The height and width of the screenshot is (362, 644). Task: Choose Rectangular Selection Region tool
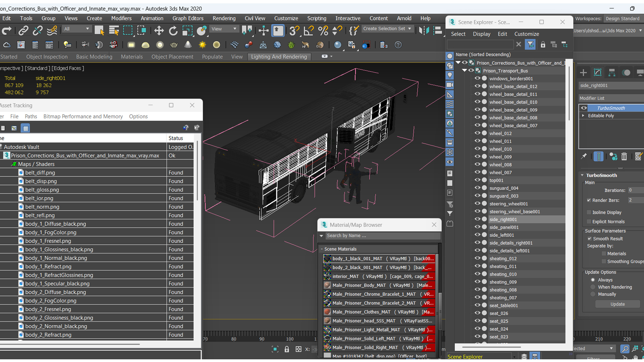pos(128,31)
